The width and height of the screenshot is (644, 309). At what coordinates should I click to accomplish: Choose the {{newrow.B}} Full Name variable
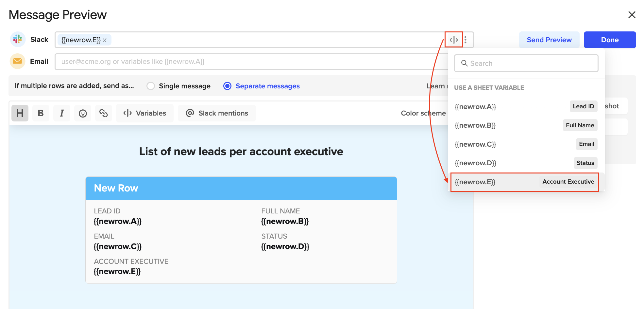(x=526, y=125)
